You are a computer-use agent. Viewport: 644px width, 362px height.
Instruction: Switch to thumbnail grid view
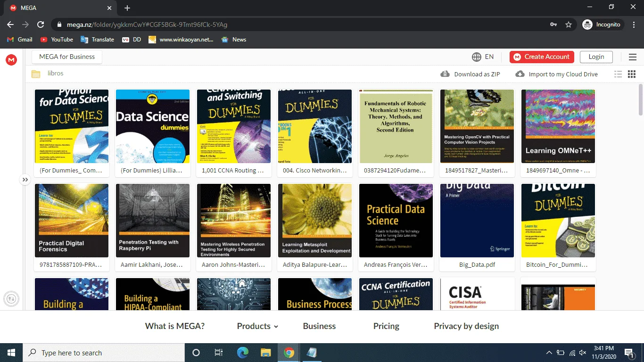pos(632,74)
